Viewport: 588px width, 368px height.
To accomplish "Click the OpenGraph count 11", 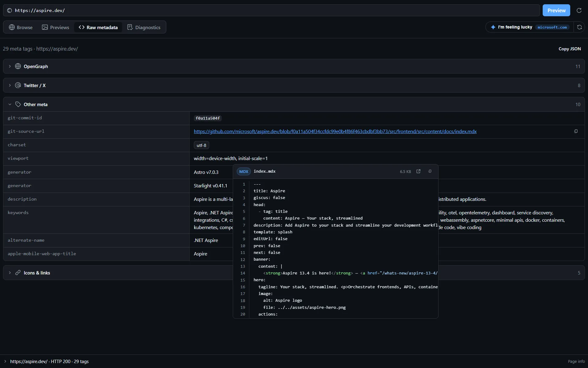I will 578,66.
